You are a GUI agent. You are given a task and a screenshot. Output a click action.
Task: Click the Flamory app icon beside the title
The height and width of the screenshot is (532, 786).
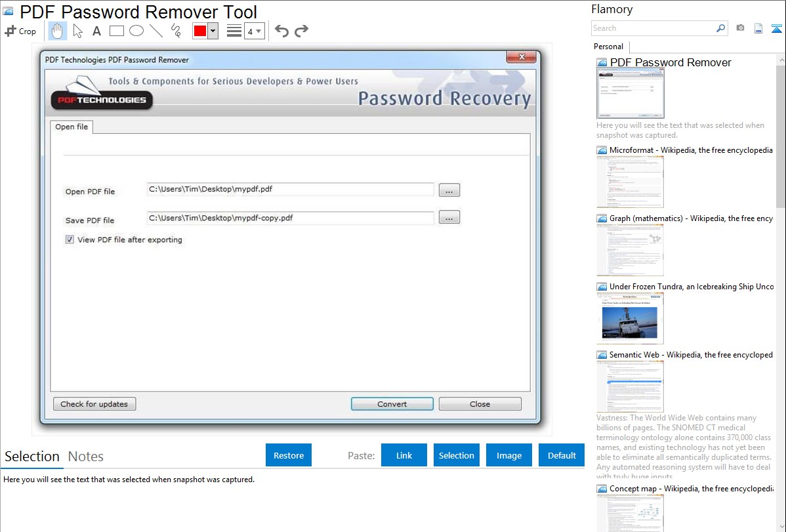(8, 11)
